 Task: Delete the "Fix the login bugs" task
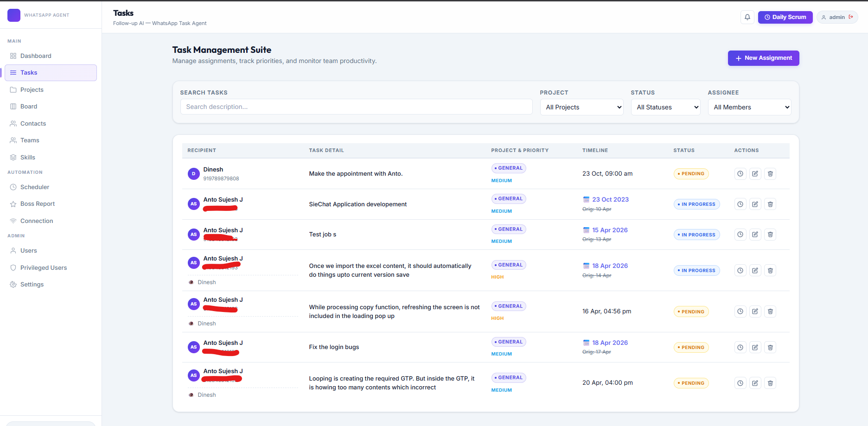click(x=770, y=347)
